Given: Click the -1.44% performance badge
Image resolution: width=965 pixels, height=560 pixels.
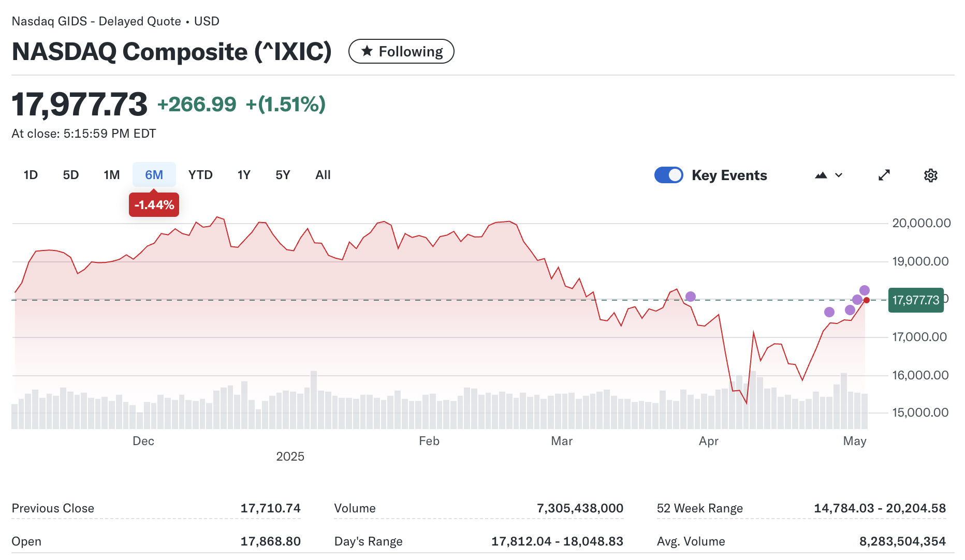Looking at the screenshot, I should (x=154, y=205).
